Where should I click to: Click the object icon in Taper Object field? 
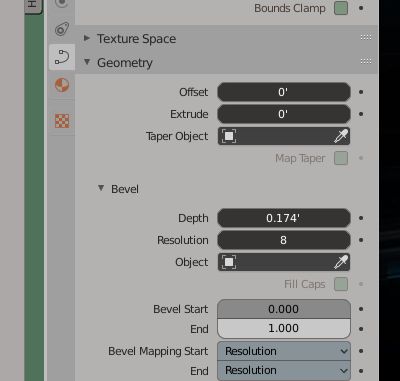[229, 136]
